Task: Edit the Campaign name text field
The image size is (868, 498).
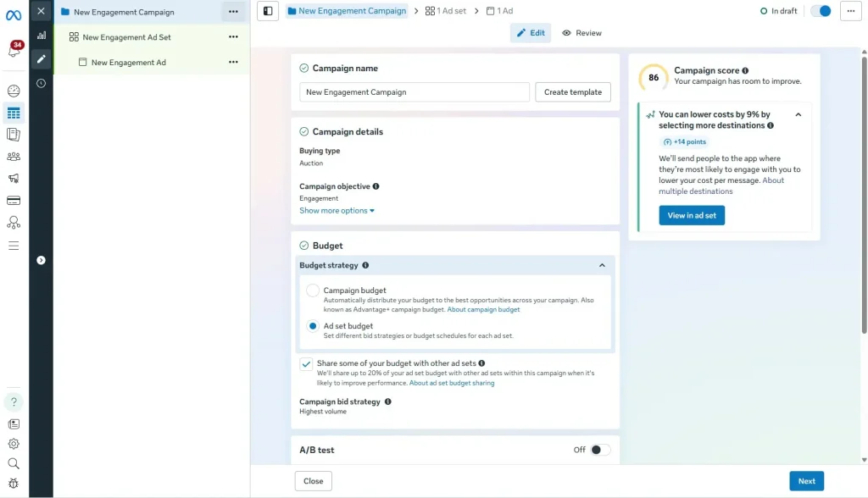Action: click(x=415, y=92)
